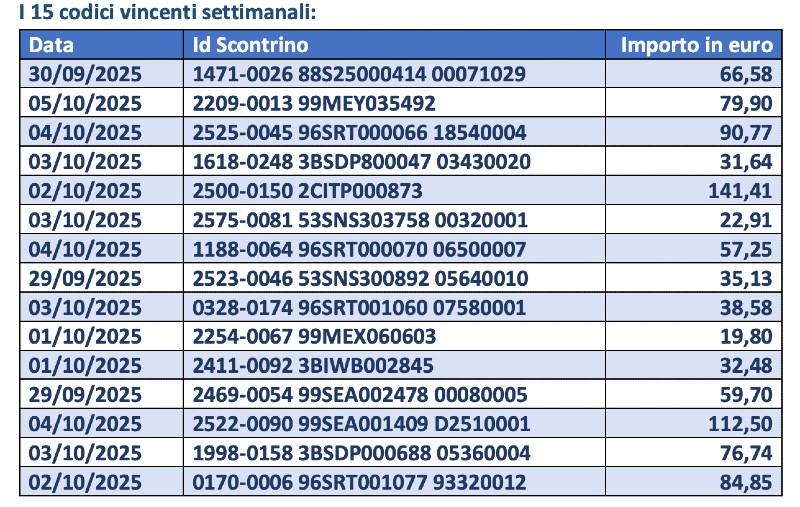This screenshot has width=800, height=507.
Task: Select receipt ID starting with 1618-0248
Action: (362, 162)
